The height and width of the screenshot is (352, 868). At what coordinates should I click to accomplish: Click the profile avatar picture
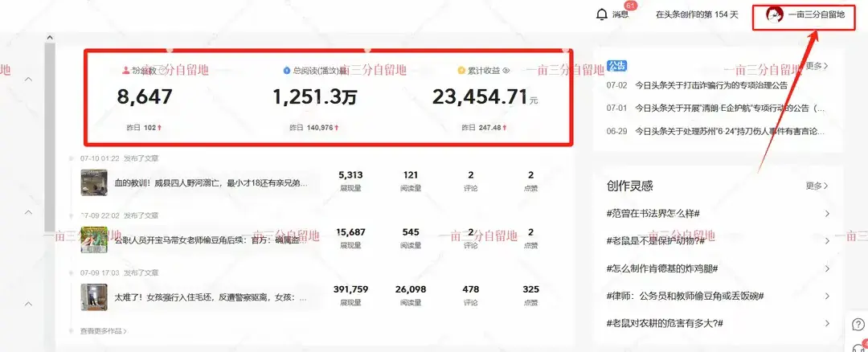pos(775,14)
